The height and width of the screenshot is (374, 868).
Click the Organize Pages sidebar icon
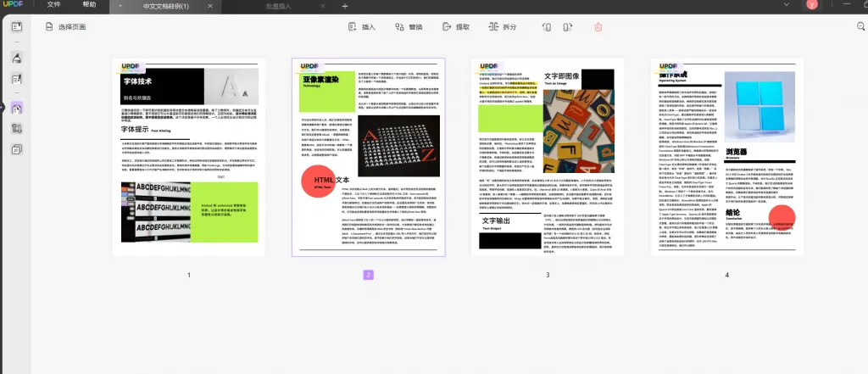point(17,108)
